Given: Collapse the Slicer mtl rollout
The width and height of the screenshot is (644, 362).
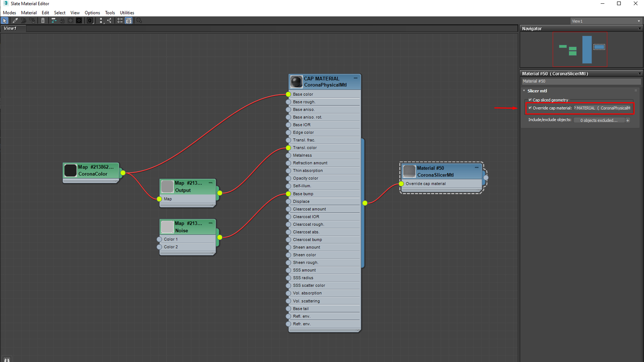Looking at the screenshot, I should tap(524, 90).
